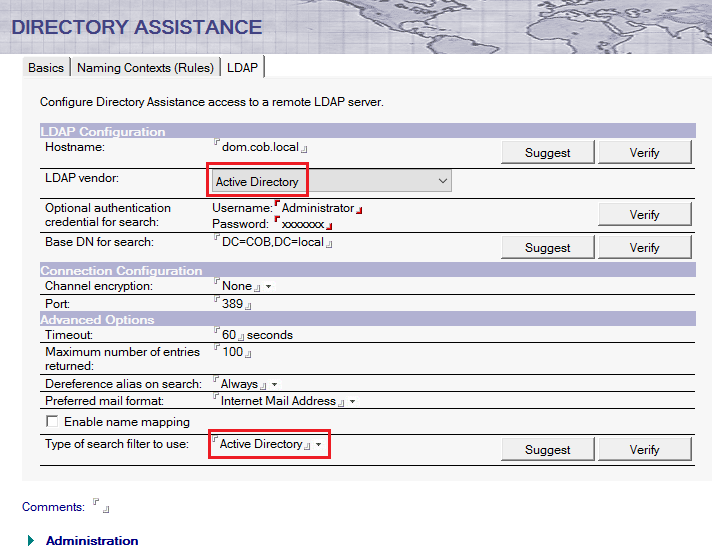Click the 'Active Directory' search filter value
The width and height of the screenshot is (712, 559).
tap(261, 444)
